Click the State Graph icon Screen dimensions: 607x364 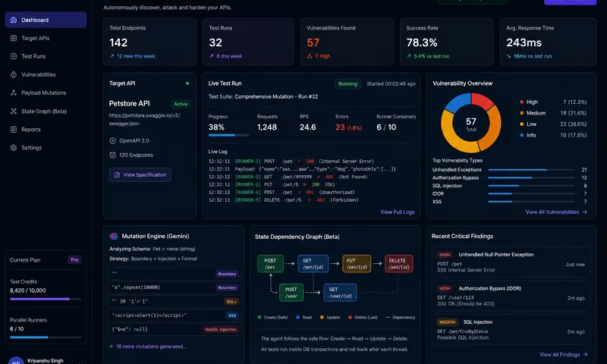click(x=14, y=111)
